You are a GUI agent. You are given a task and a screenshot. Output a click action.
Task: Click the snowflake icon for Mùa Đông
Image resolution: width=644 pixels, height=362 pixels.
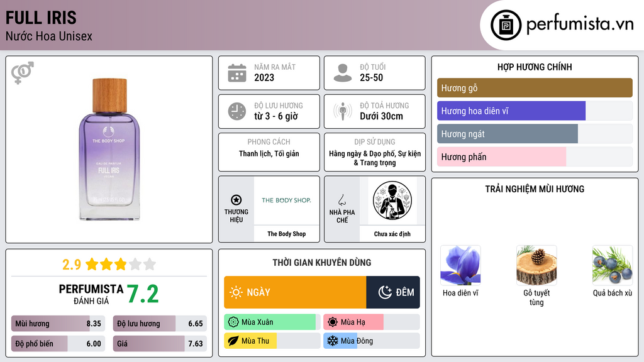pyautogui.click(x=333, y=341)
